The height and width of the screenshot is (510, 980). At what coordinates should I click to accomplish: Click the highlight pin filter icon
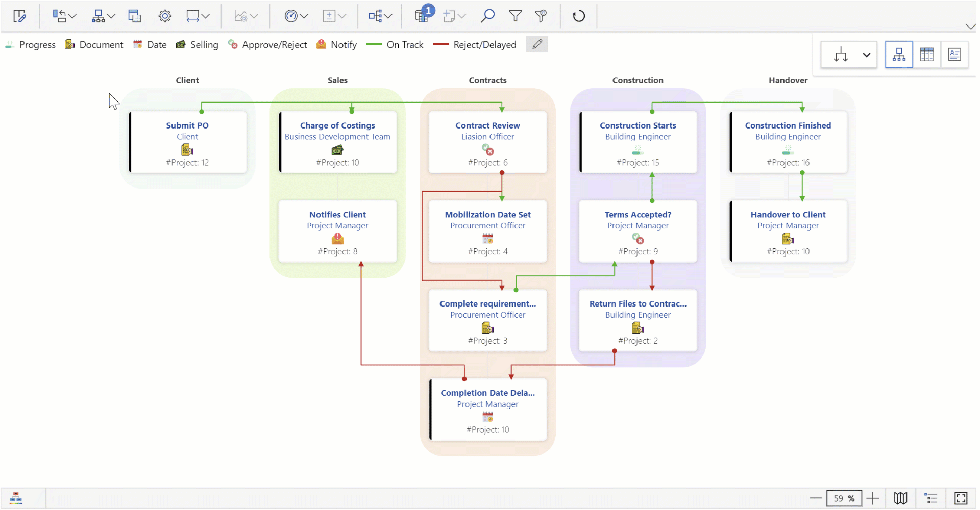click(x=541, y=16)
